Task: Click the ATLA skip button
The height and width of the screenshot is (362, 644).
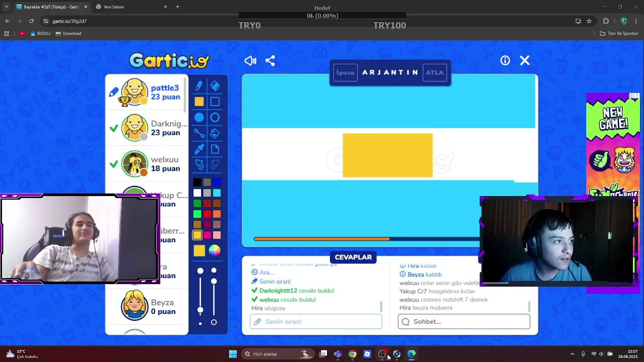Action: pos(435,72)
